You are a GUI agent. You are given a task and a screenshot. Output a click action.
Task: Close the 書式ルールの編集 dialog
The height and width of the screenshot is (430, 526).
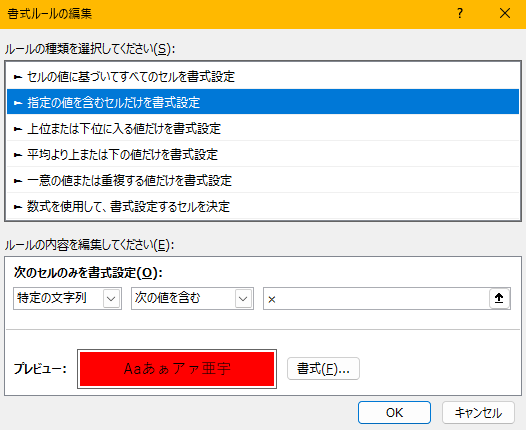point(505,14)
